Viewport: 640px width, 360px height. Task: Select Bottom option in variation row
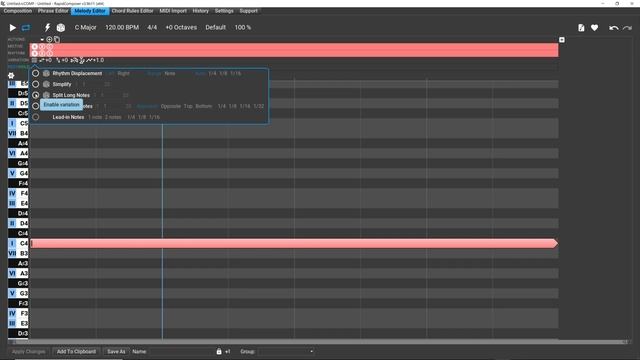point(204,106)
